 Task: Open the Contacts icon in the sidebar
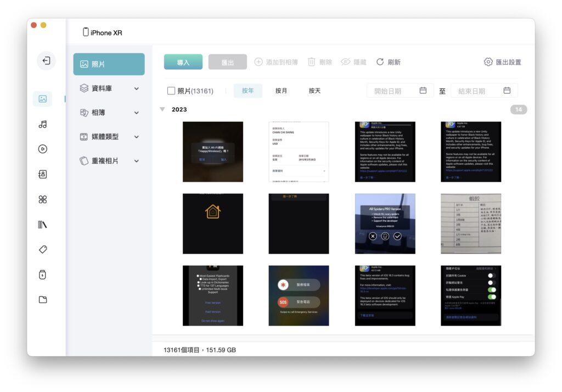43,174
